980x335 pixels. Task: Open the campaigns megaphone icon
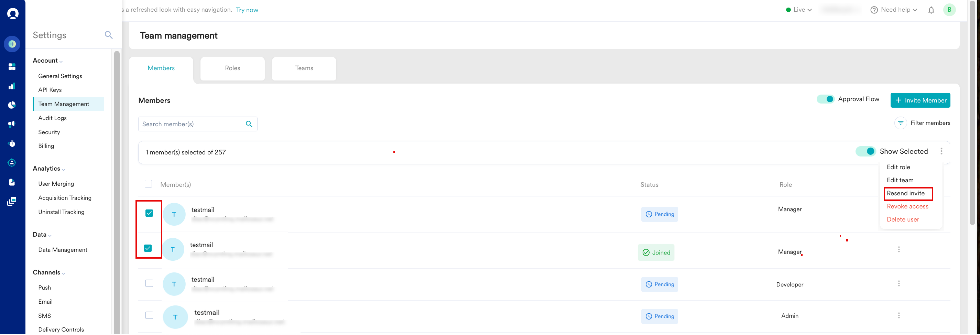[12, 124]
